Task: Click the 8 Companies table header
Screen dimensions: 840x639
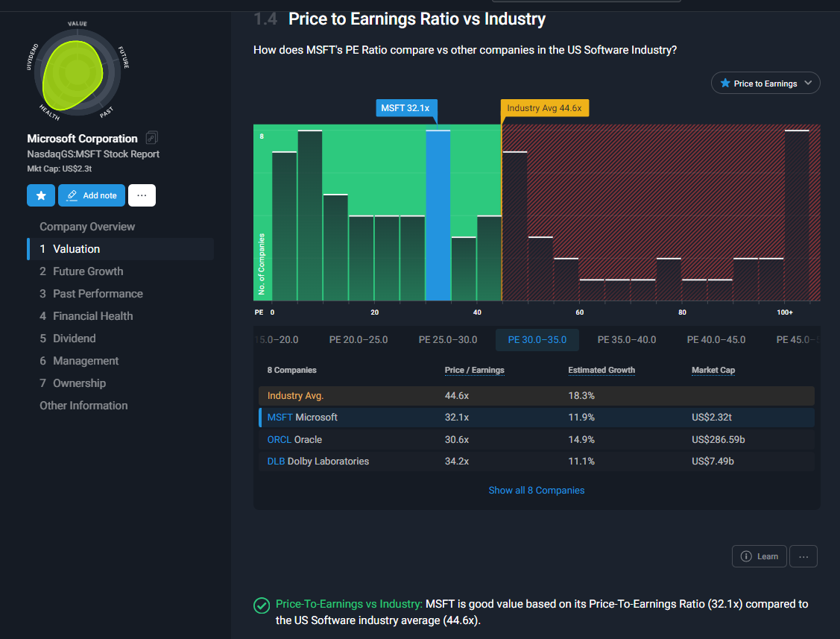Action: pos(292,371)
